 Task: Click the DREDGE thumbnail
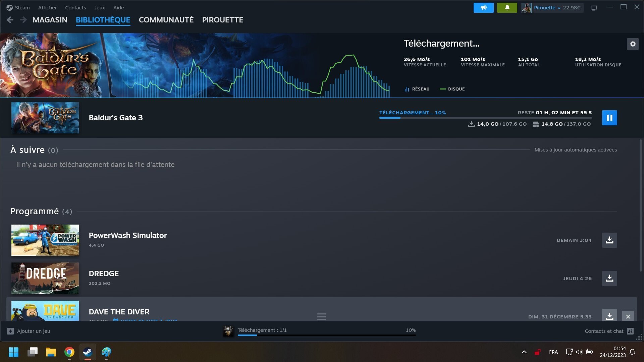pyautogui.click(x=45, y=278)
